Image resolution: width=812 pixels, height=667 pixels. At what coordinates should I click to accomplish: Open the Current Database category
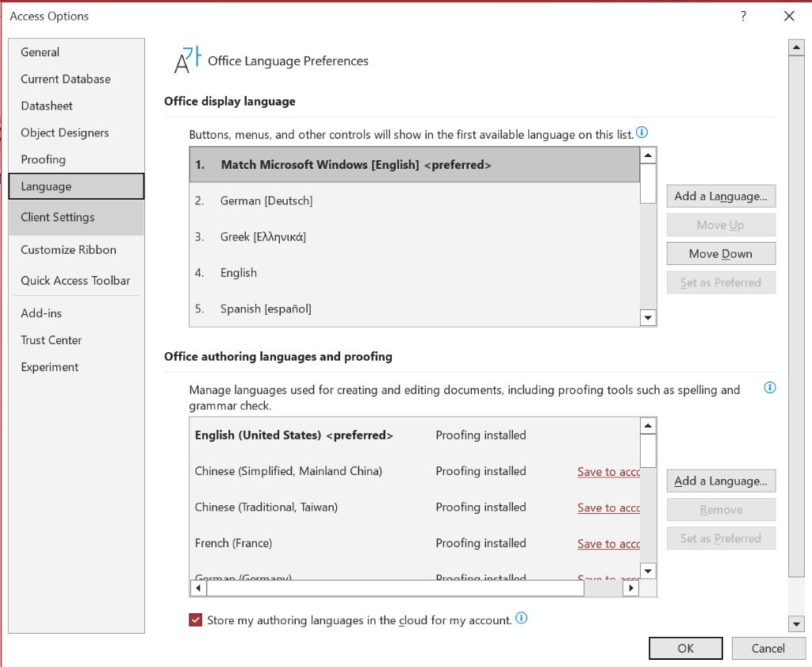pyautogui.click(x=77, y=79)
